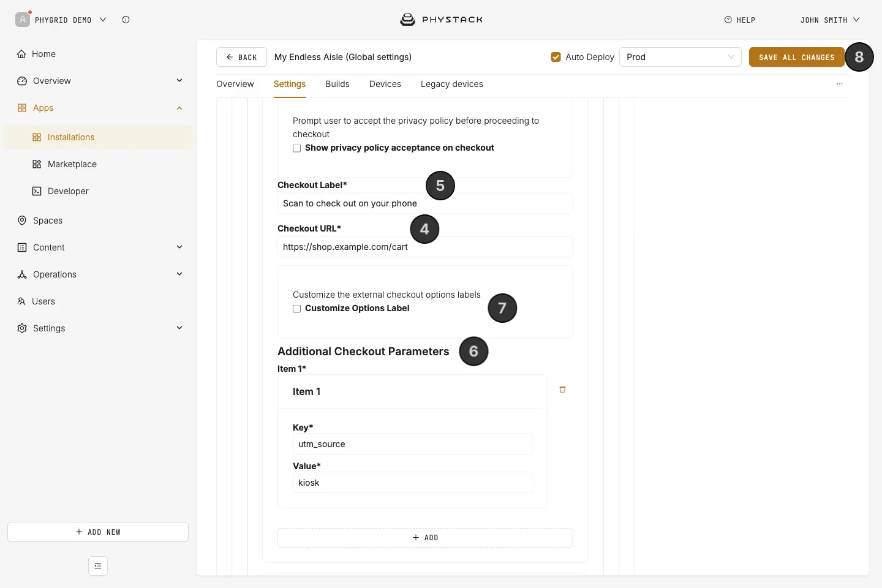Open the Legacy devices tab

[x=452, y=84]
